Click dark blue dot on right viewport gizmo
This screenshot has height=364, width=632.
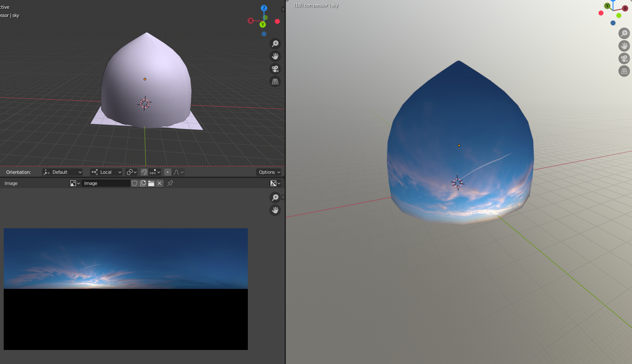point(613,23)
